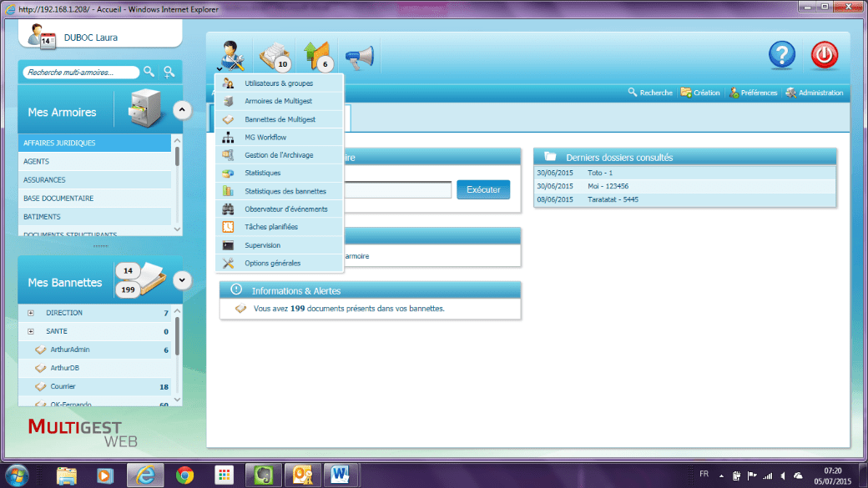868x488 pixels.
Task: Select the AGENTS armoire in list
Action: pyautogui.click(x=37, y=162)
